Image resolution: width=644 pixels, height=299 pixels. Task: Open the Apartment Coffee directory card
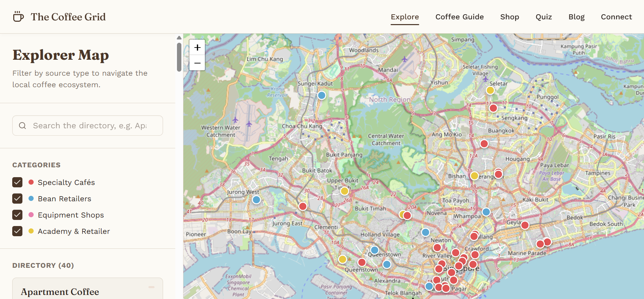pyautogui.click(x=88, y=289)
